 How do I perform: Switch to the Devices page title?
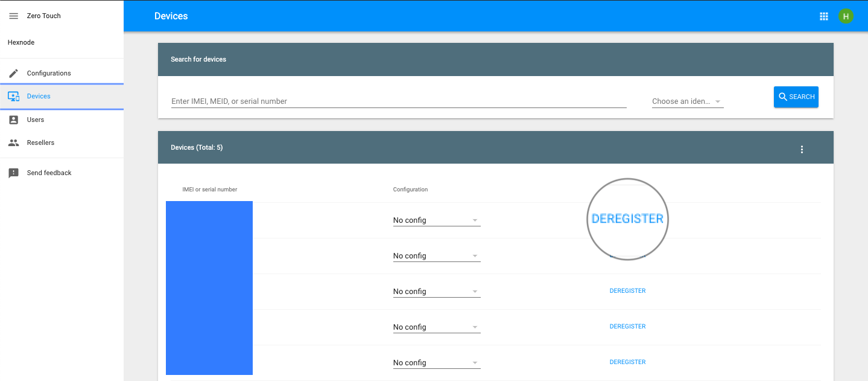coord(171,16)
